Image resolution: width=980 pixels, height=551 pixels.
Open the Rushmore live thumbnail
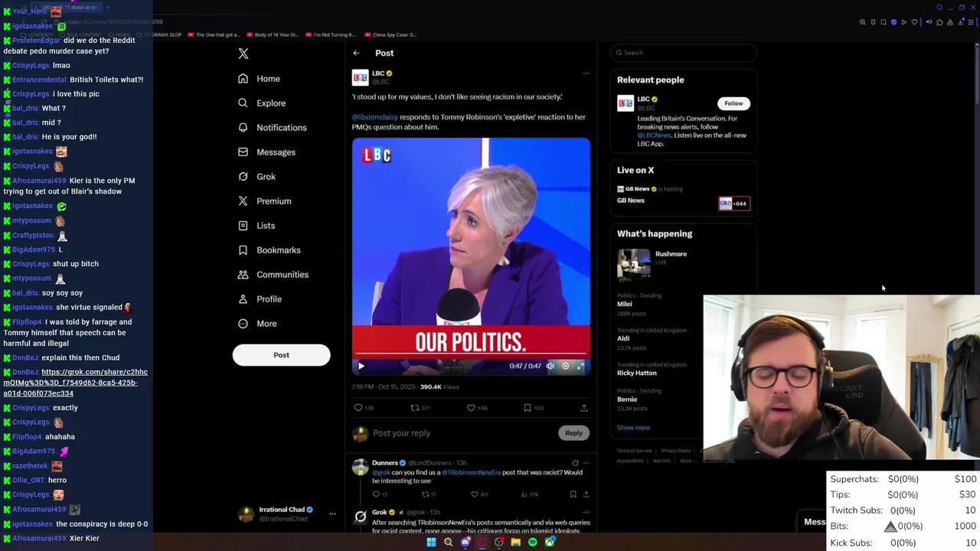[x=634, y=266]
